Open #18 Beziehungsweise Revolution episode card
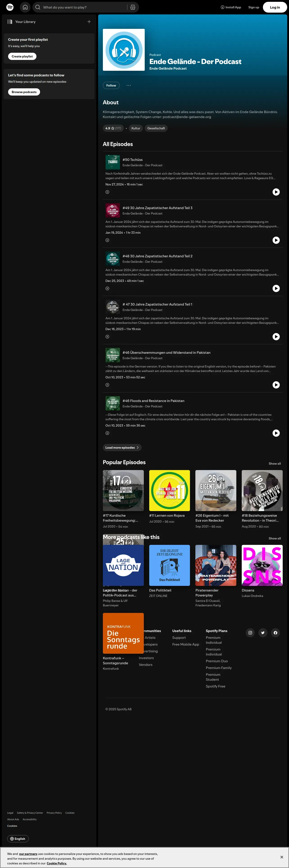The image size is (289, 868). click(x=262, y=499)
